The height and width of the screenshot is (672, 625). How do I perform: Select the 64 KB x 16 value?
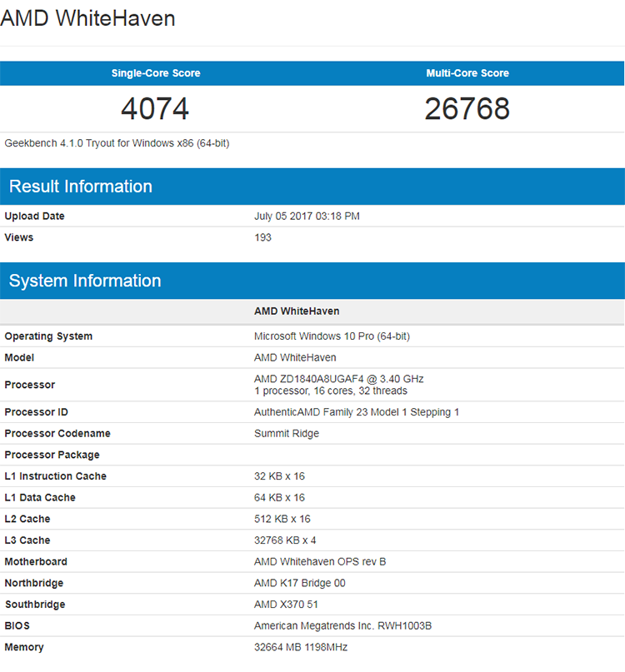[x=279, y=498]
